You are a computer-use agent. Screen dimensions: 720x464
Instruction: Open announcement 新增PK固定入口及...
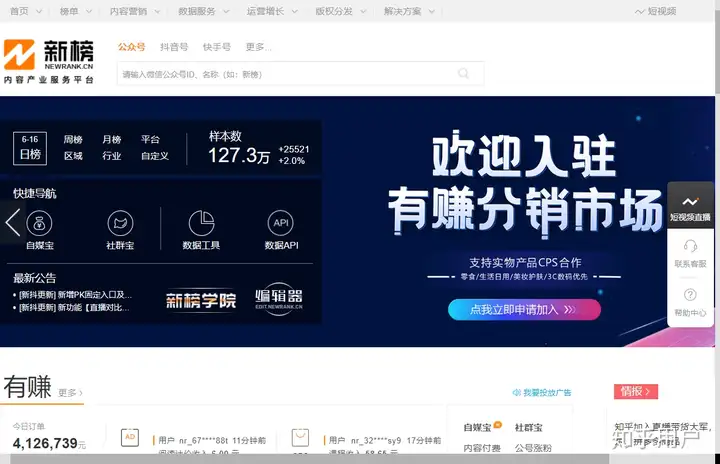75,294
